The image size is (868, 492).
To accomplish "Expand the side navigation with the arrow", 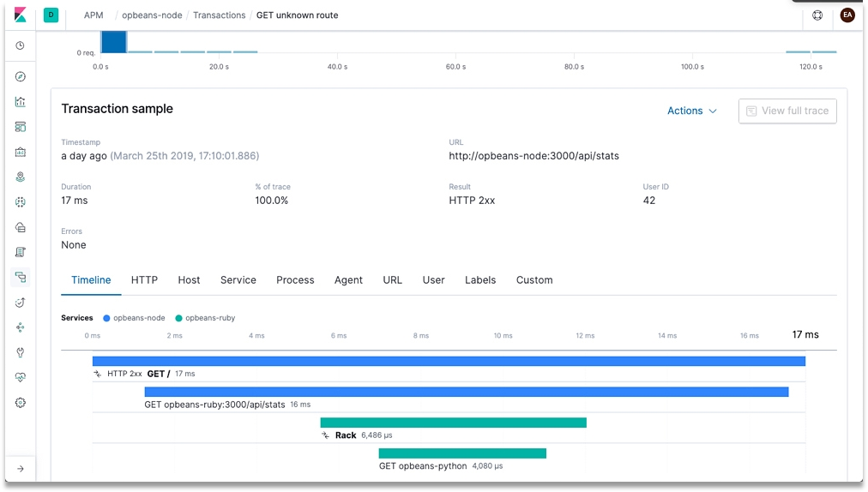I will click(21, 469).
